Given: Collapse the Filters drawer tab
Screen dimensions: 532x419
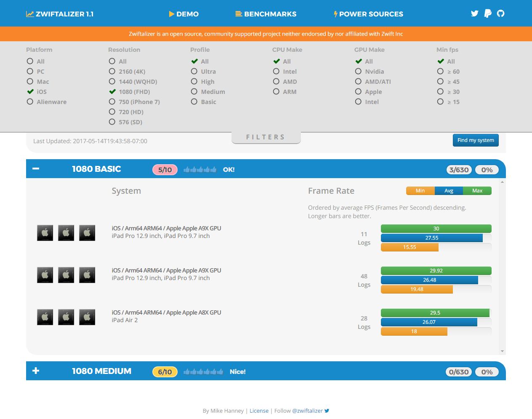Looking at the screenshot, I should (x=266, y=137).
